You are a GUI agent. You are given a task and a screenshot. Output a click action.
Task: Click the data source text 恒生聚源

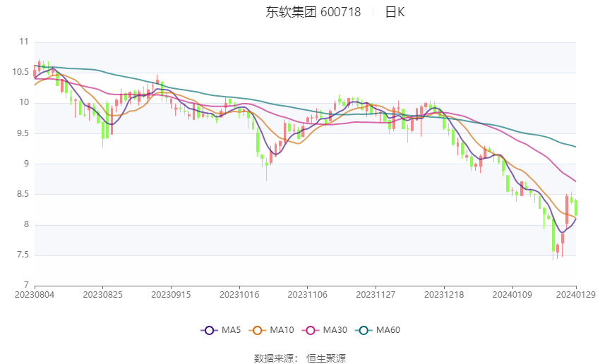326,358
